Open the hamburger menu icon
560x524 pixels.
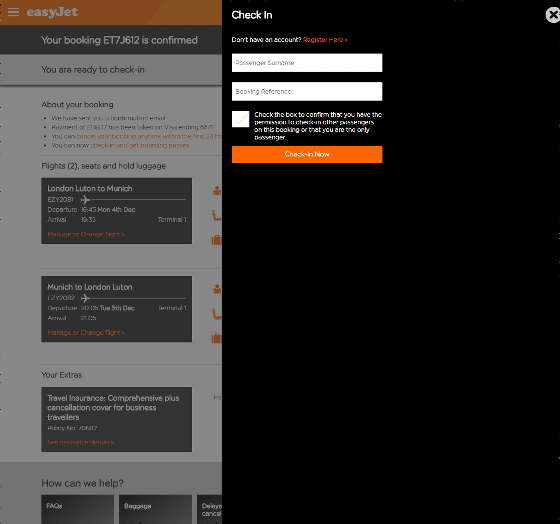[x=13, y=12]
